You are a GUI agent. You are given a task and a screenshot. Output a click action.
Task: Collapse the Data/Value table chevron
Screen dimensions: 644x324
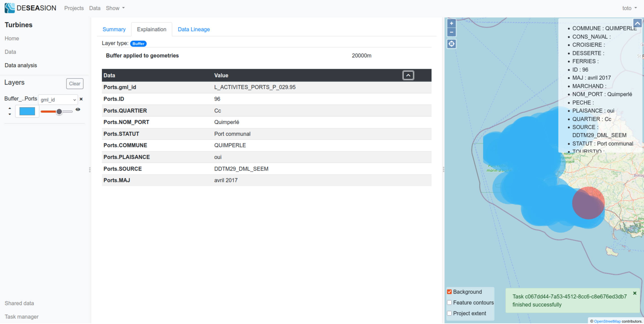tap(408, 75)
